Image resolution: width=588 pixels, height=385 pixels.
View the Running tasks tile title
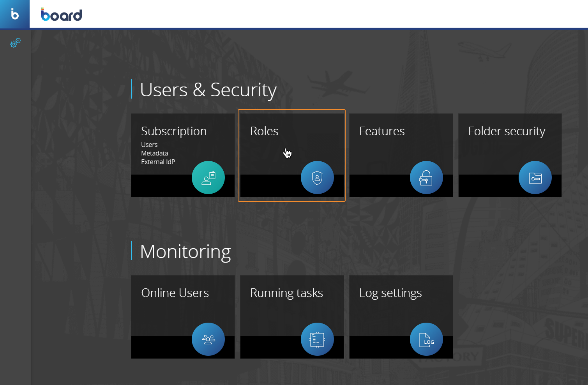coord(286,293)
